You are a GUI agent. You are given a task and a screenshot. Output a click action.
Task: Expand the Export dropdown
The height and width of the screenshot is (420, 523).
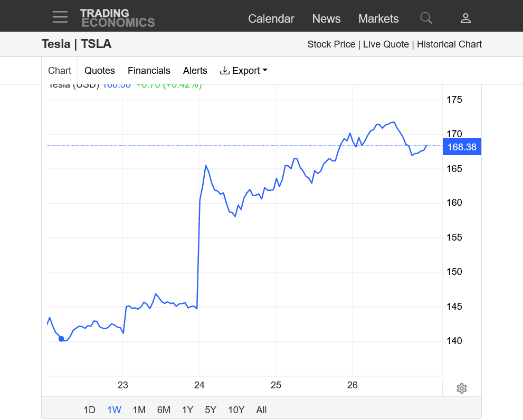click(x=244, y=71)
